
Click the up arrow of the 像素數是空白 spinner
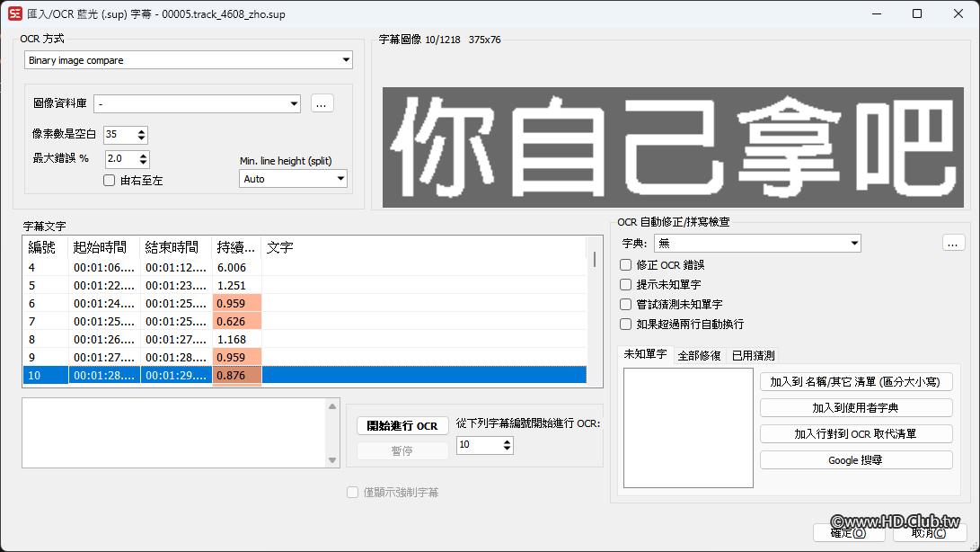141,131
